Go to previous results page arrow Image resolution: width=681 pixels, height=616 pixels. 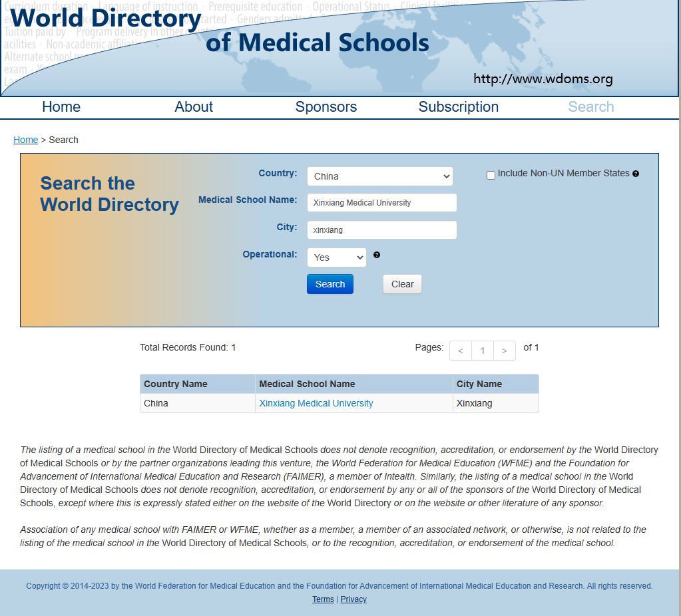coord(461,351)
